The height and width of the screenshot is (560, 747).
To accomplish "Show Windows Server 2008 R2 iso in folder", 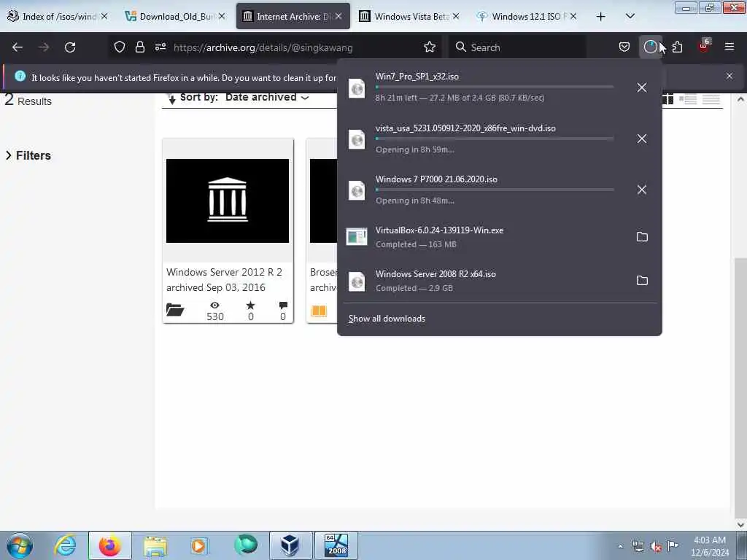I will click(642, 281).
